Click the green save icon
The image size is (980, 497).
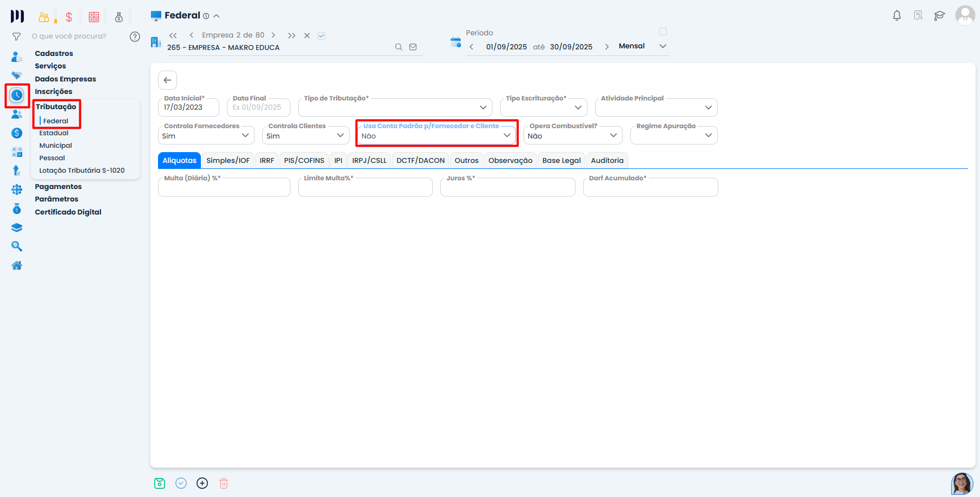click(160, 483)
